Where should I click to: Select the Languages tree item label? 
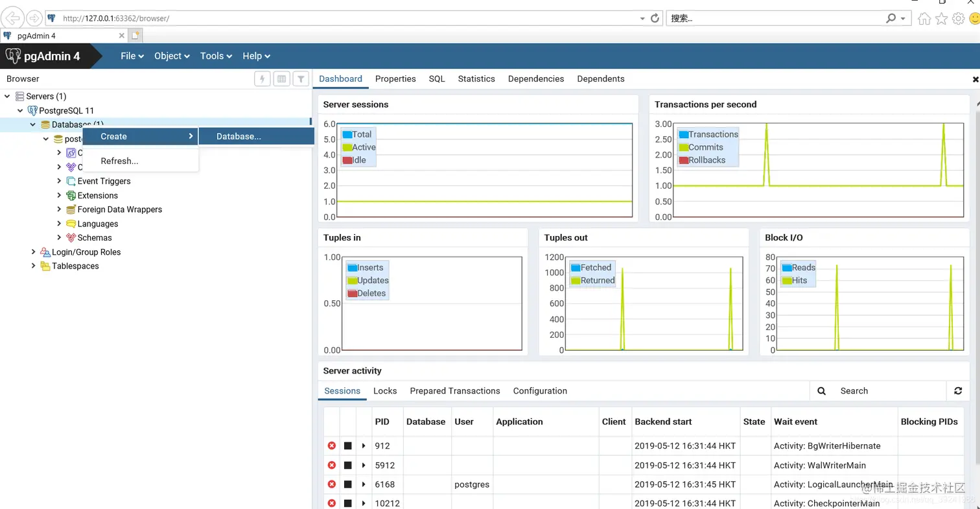[x=98, y=224]
